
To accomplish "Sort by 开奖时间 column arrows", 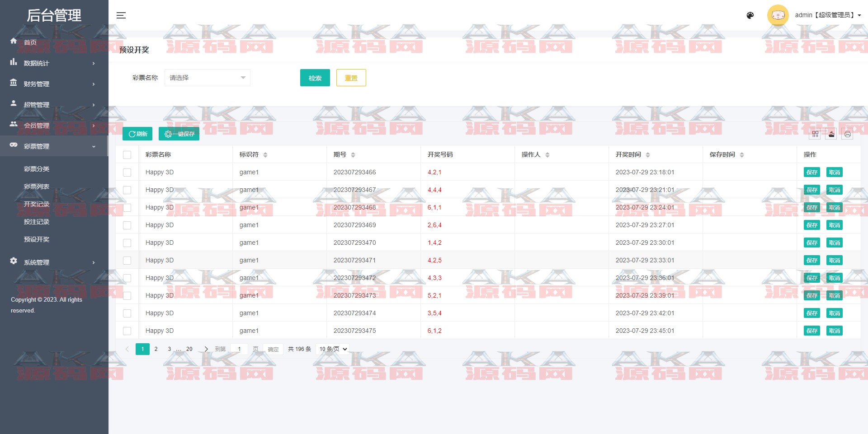I will [648, 155].
